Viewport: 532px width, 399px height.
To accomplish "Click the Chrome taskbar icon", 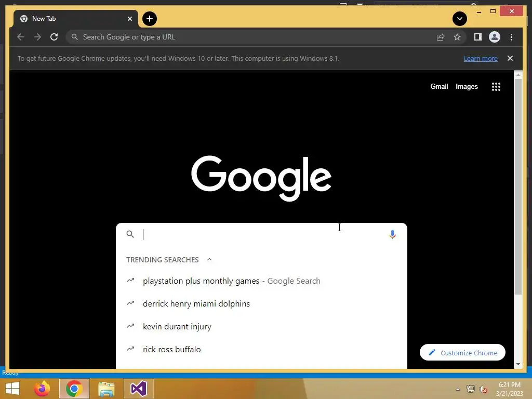I will [x=74, y=389].
